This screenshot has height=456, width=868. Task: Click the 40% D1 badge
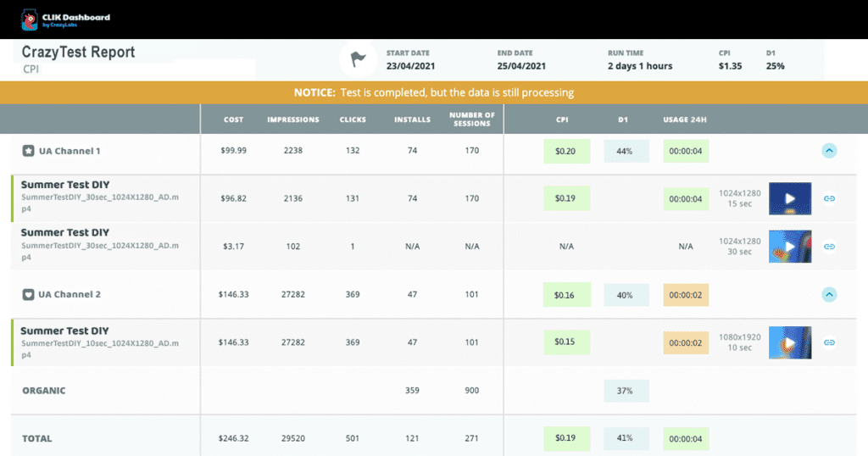click(626, 295)
